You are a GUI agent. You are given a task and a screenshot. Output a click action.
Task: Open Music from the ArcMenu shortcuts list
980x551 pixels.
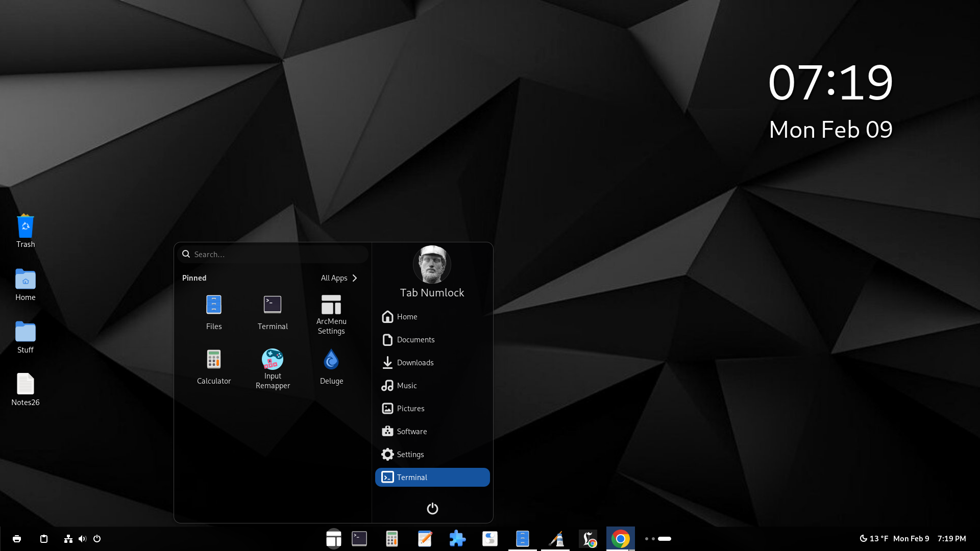(432, 386)
